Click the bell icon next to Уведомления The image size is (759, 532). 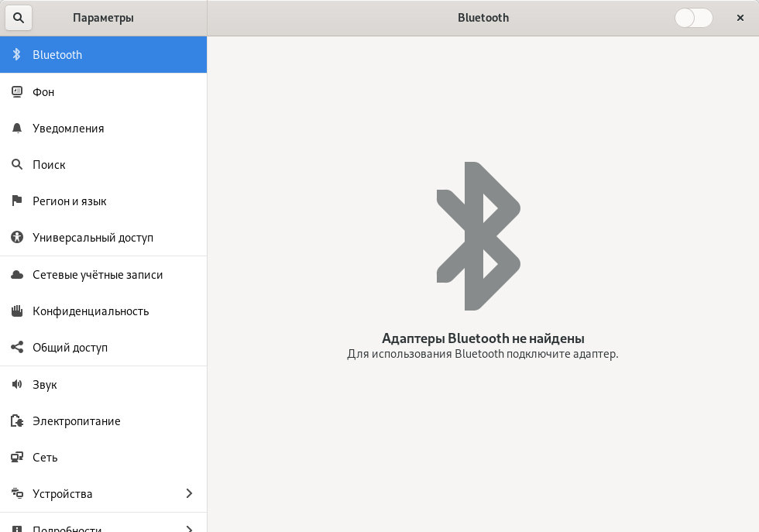[x=17, y=129]
